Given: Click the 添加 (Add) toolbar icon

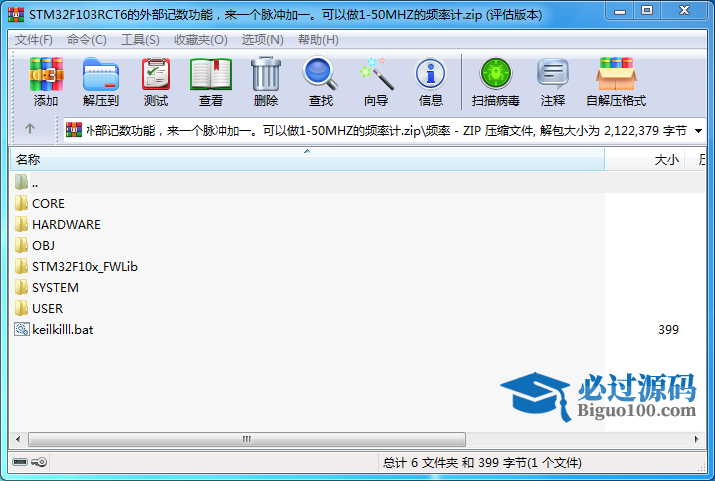Looking at the screenshot, I should 46,74.
